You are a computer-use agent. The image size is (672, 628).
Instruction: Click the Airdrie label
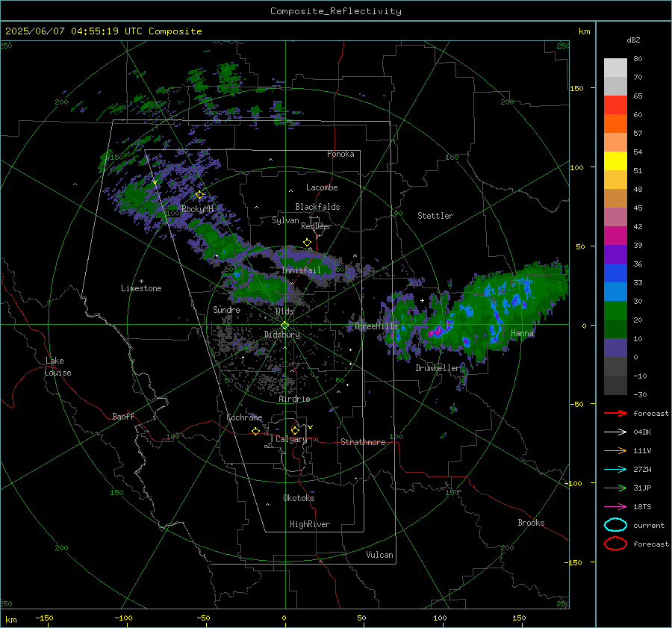tap(294, 399)
